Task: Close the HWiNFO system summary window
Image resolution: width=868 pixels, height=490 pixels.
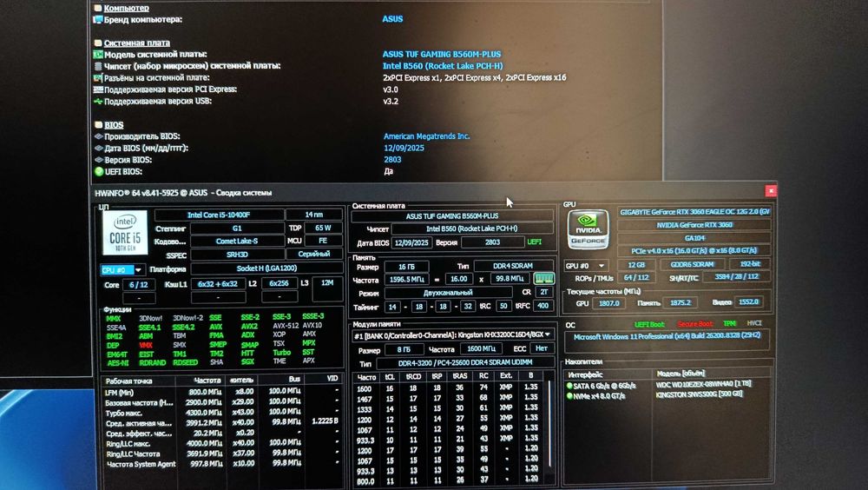Action: click(771, 190)
